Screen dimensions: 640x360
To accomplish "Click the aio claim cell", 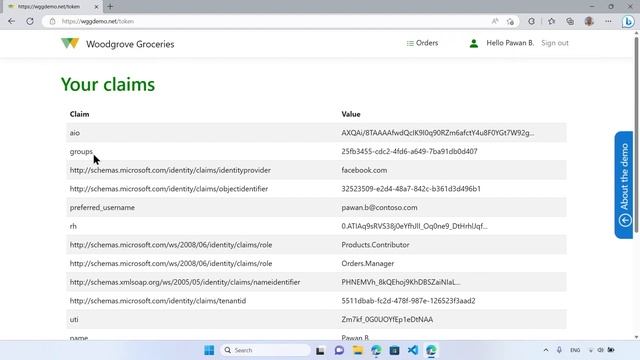I will [x=75, y=133].
